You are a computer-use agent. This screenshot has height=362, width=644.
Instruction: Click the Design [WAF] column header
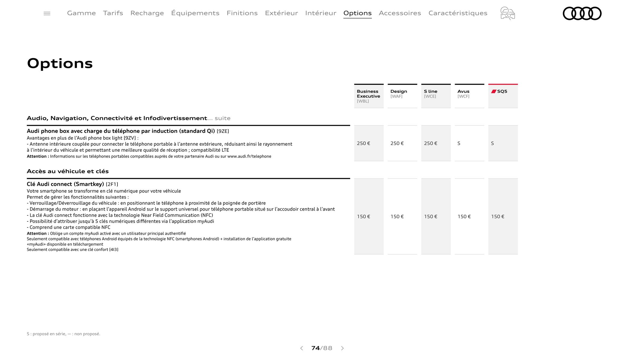tap(402, 96)
